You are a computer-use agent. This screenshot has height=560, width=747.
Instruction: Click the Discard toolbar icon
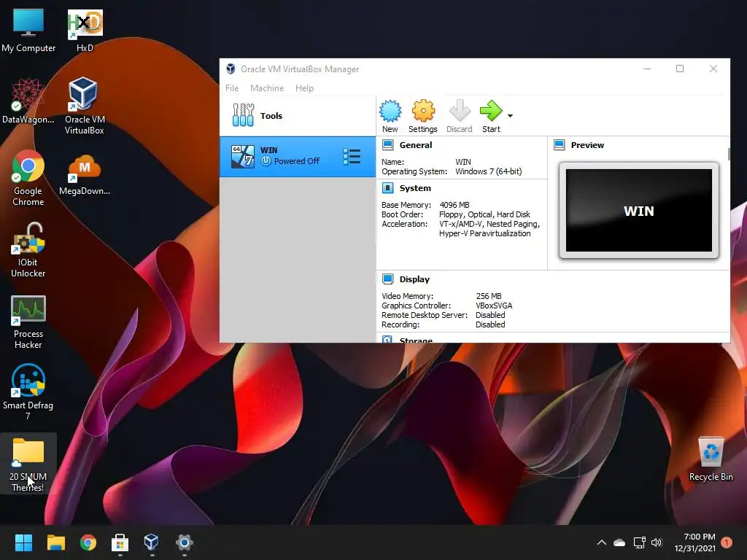point(460,116)
